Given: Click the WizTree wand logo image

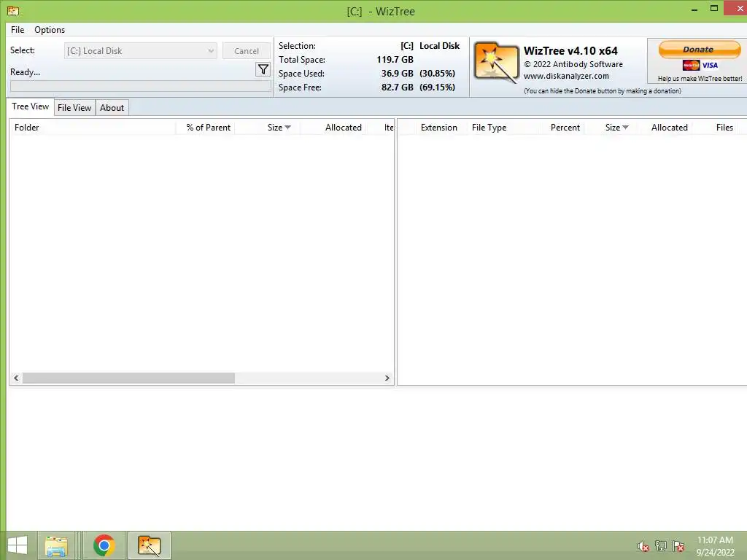Looking at the screenshot, I should [496, 63].
